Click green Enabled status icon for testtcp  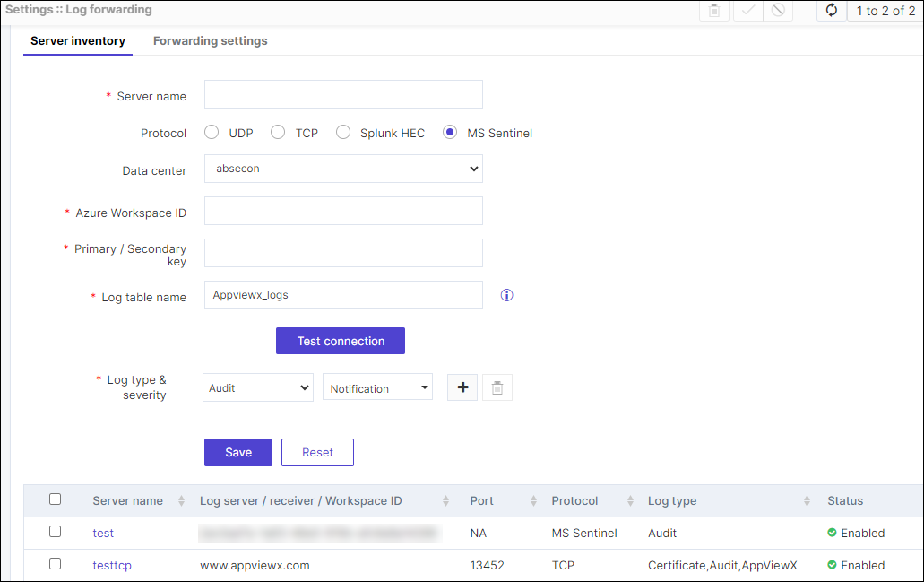pos(832,565)
